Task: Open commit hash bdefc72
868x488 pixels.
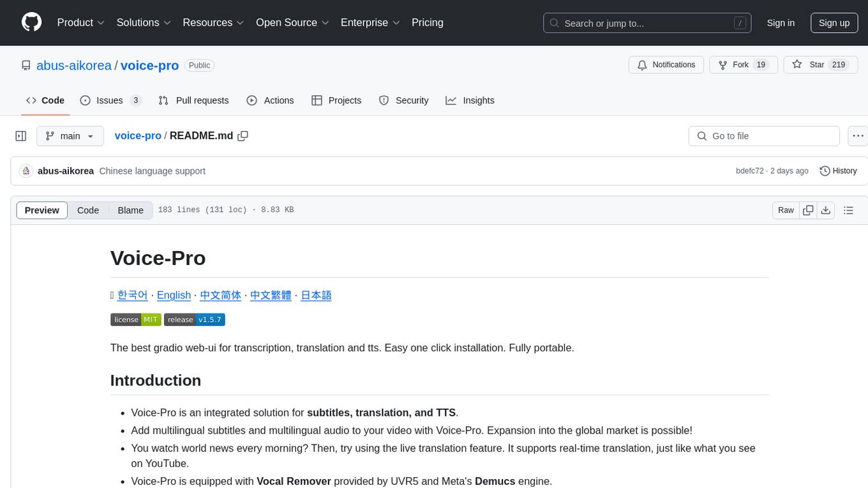Action: click(750, 171)
